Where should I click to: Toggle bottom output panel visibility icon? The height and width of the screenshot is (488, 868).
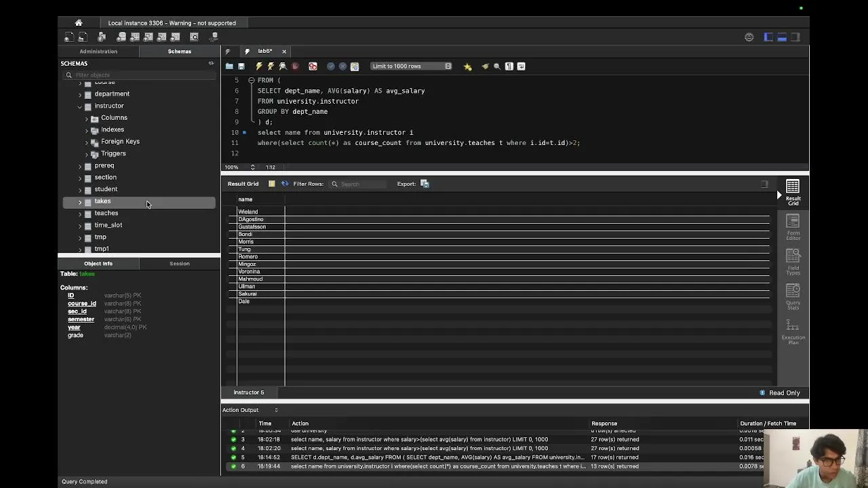[x=782, y=37]
